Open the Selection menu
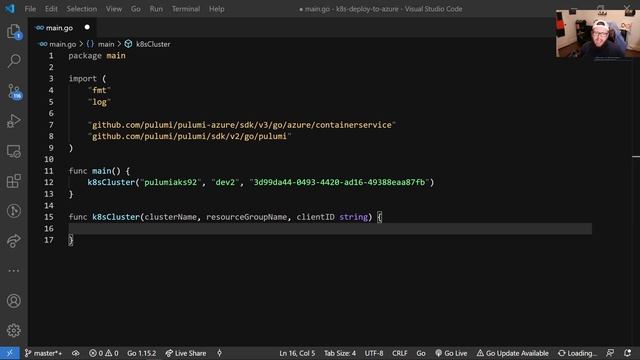 click(x=82, y=9)
